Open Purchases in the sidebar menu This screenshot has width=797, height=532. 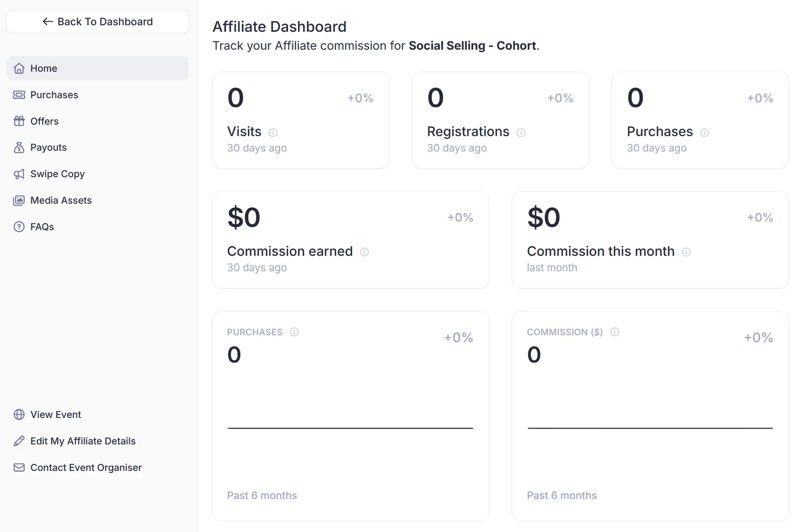pyautogui.click(x=98, y=95)
